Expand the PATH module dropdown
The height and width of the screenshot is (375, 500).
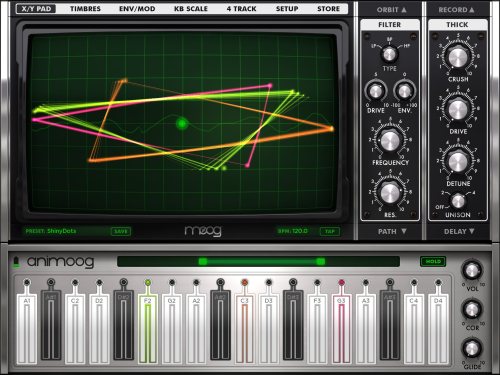(x=392, y=231)
